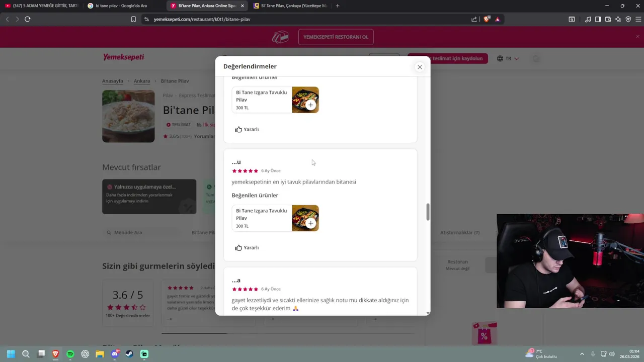644x362 pixels.
Task: Add Bi Tane Izgara Tavuklu Pilav from ...u review
Action: pos(310,223)
